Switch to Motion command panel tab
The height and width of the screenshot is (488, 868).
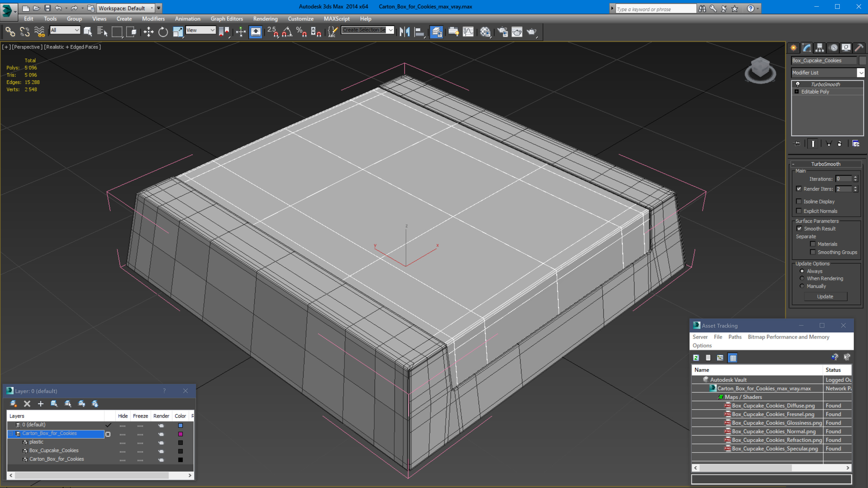pos(833,48)
